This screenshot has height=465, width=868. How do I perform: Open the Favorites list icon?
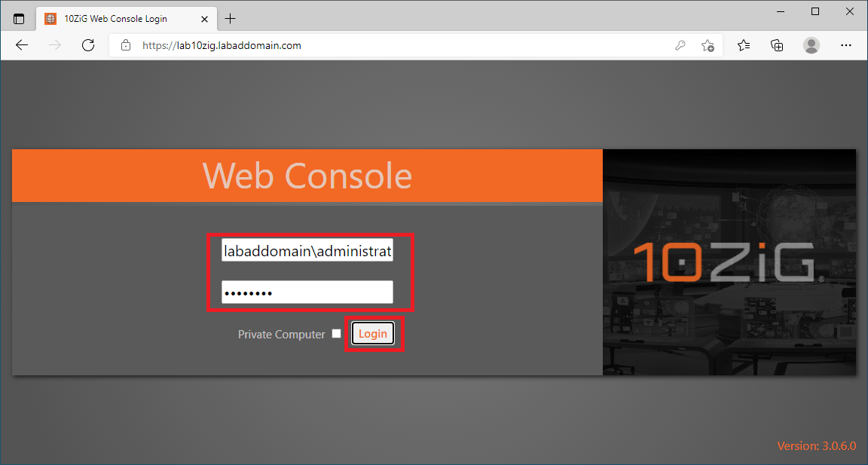[743, 45]
